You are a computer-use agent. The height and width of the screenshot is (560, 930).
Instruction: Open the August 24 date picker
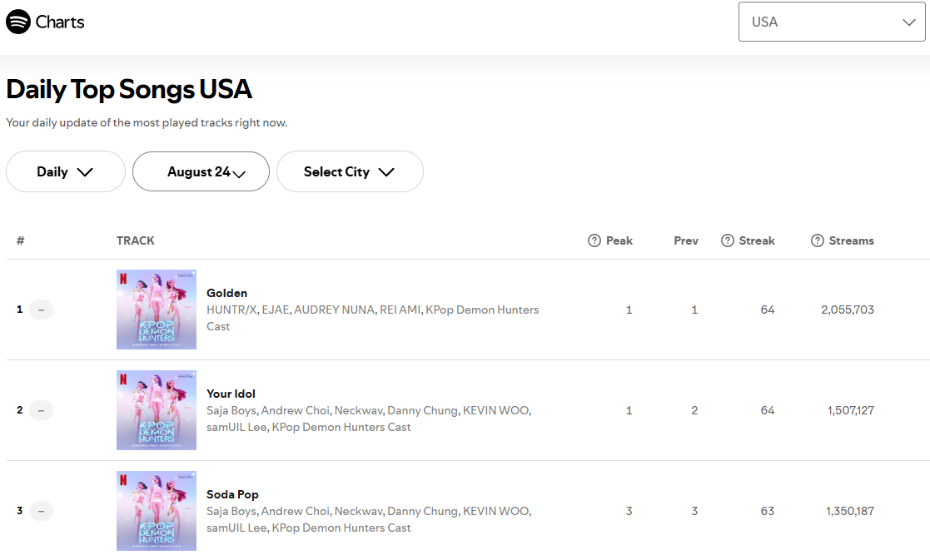201,171
